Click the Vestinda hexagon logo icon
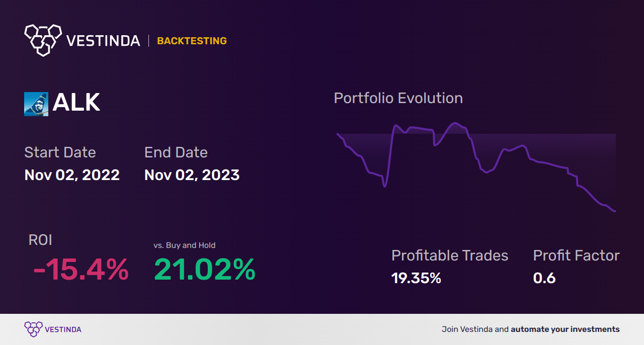The height and width of the screenshot is (345, 644). tap(43, 40)
